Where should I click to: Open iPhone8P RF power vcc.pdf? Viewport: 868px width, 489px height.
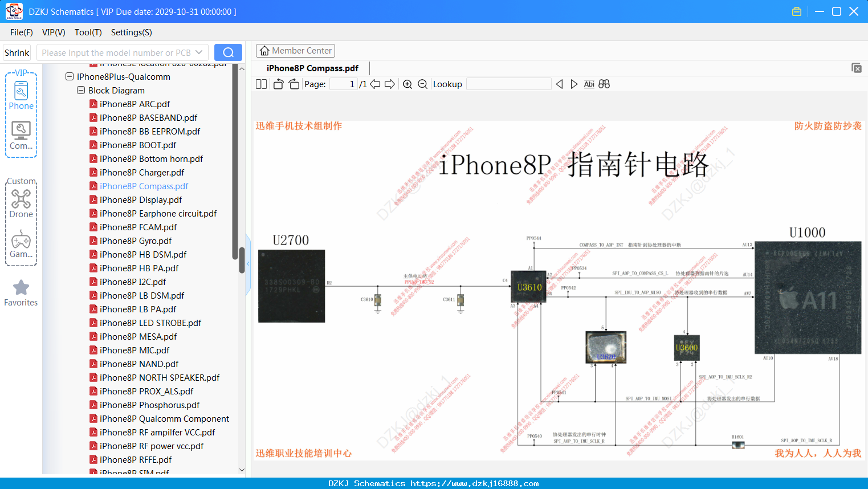[152, 446]
